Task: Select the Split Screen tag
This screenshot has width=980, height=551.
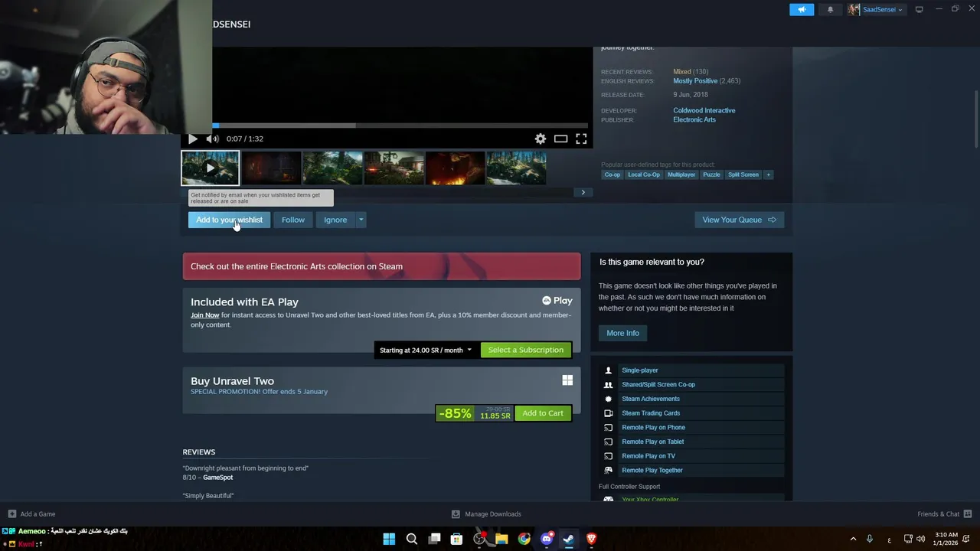Action: point(743,174)
